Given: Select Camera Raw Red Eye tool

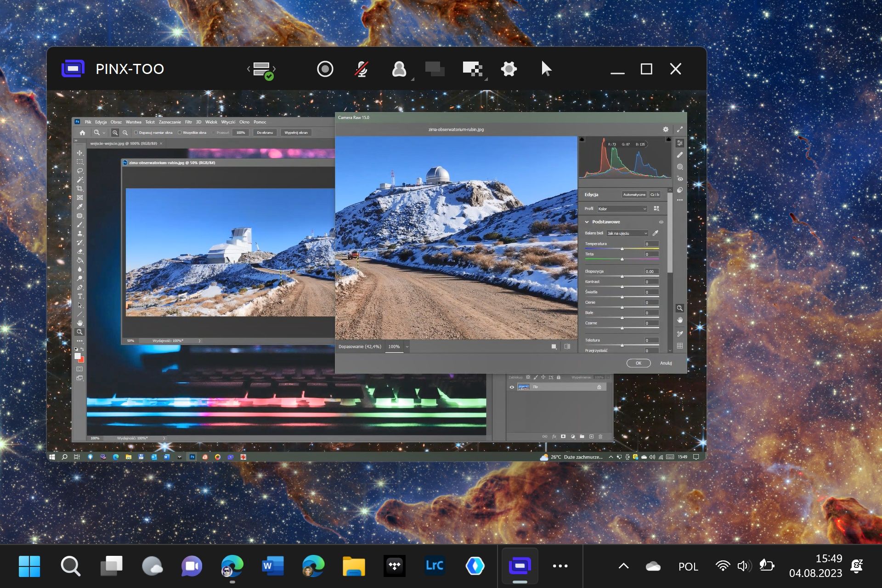Looking at the screenshot, I should click(680, 179).
